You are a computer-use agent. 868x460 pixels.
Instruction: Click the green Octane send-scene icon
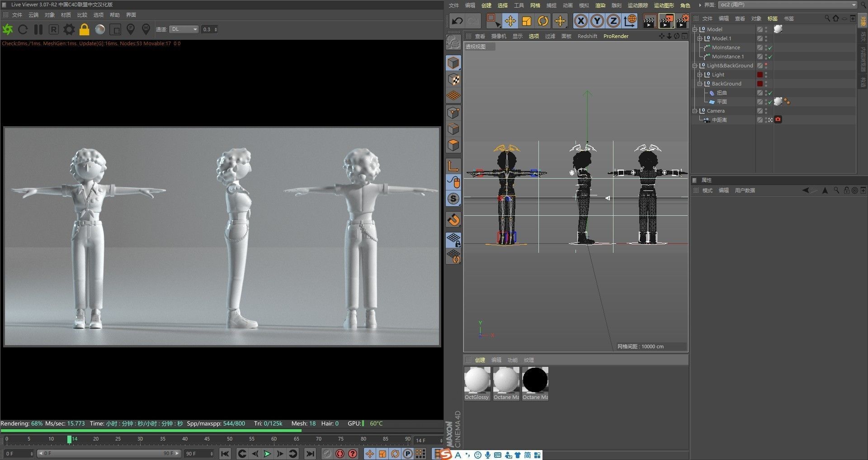pyautogui.click(x=8, y=29)
